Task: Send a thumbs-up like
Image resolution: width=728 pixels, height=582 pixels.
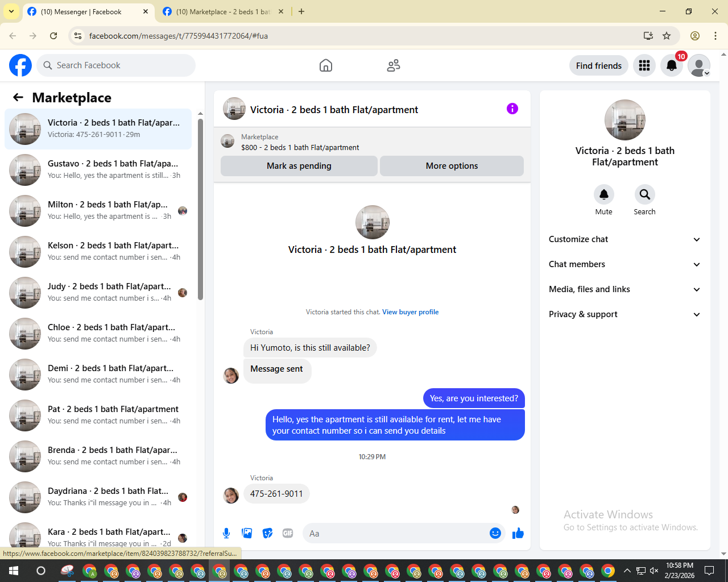Action: click(x=518, y=533)
